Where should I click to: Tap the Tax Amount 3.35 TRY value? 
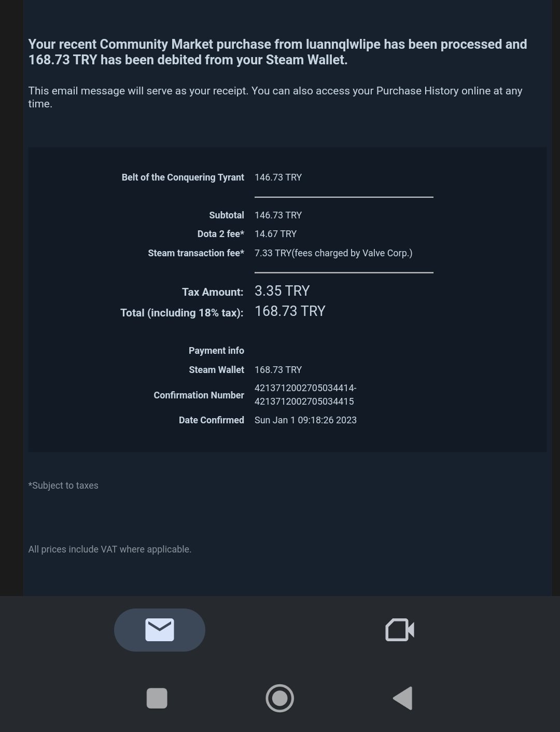tap(282, 291)
